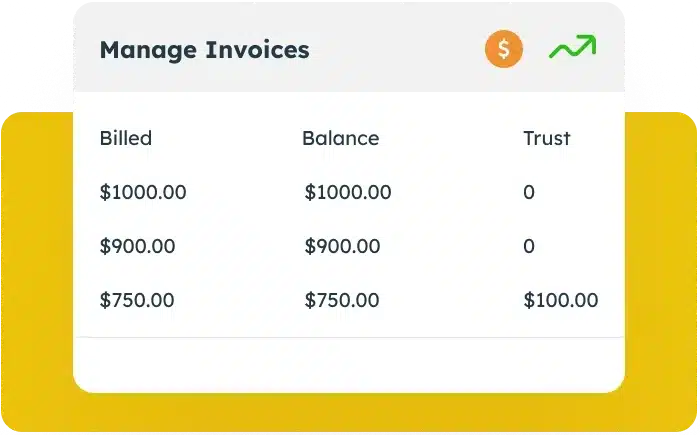Click the trust value 0 in first row
The height and width of the screenshot is (435, 700).
[x=529, y=192]
